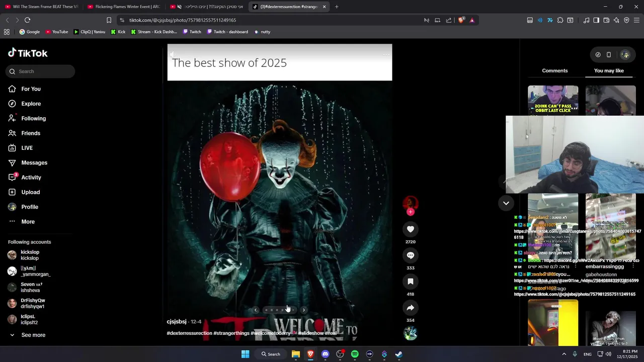Switch to the Comments tab
This screenshot has width=644, height=362.
[x=555, y=70]
